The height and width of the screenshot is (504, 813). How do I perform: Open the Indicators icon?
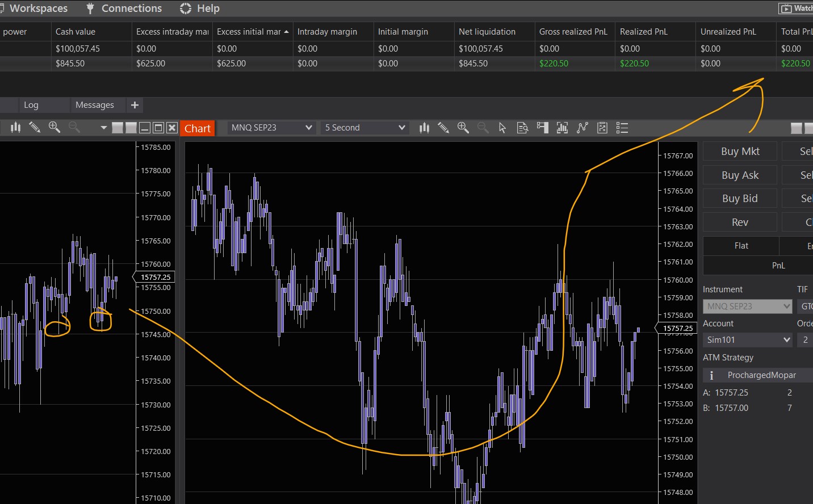click(562, 128)
